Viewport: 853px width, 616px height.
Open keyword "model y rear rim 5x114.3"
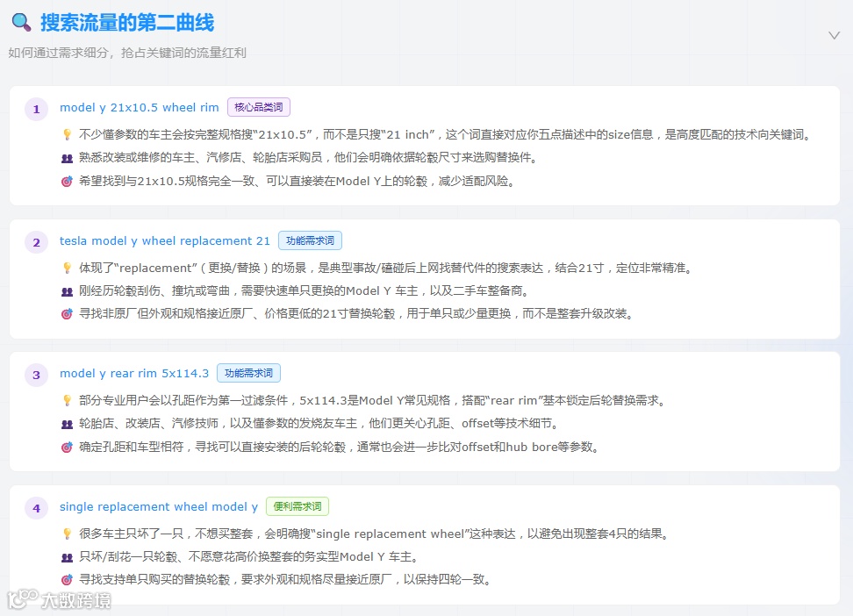(x=134, y=373)
